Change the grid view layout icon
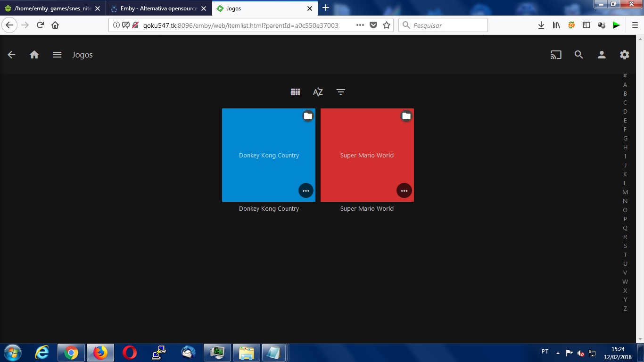 click(x=295, y=92)
